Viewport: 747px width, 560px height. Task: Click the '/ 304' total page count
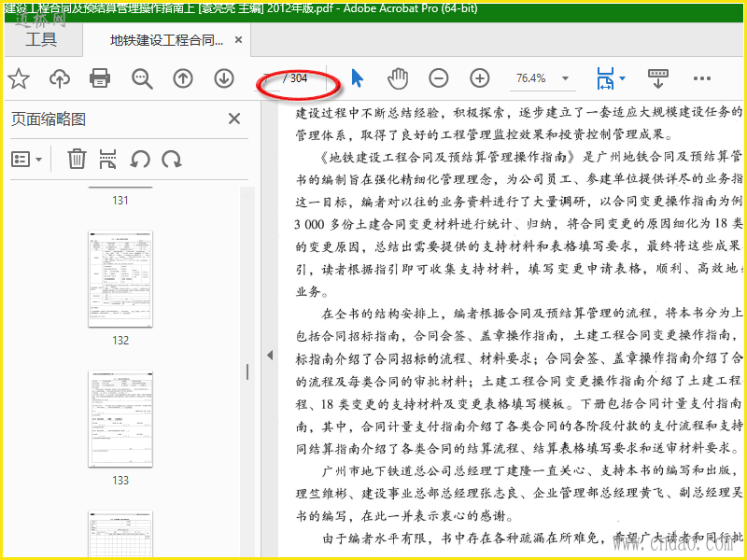(295, 78)
